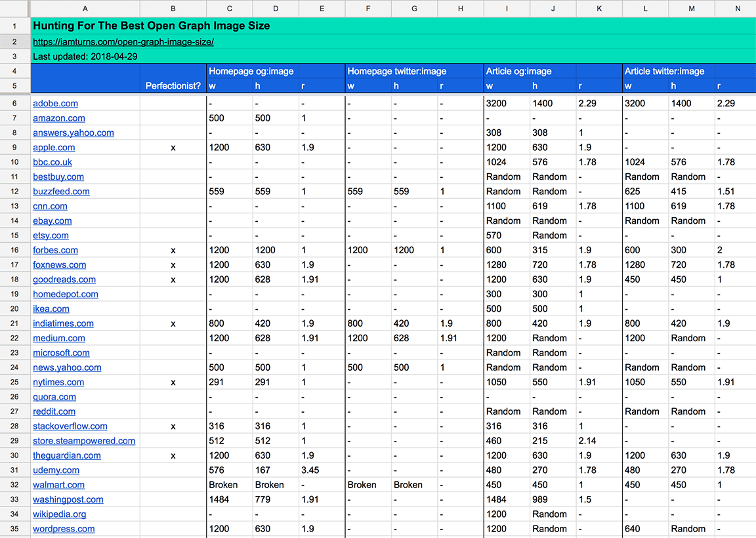Image resolution: width=756 pixels, height=538 pixels.
Task: Click the "Homepage og:image" header cell
Action: 251,72
